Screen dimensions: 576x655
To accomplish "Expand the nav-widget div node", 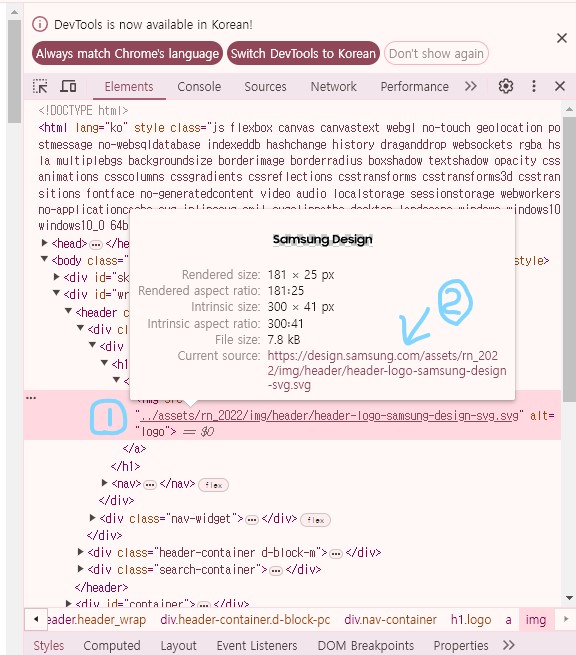I will click(92, 518).
